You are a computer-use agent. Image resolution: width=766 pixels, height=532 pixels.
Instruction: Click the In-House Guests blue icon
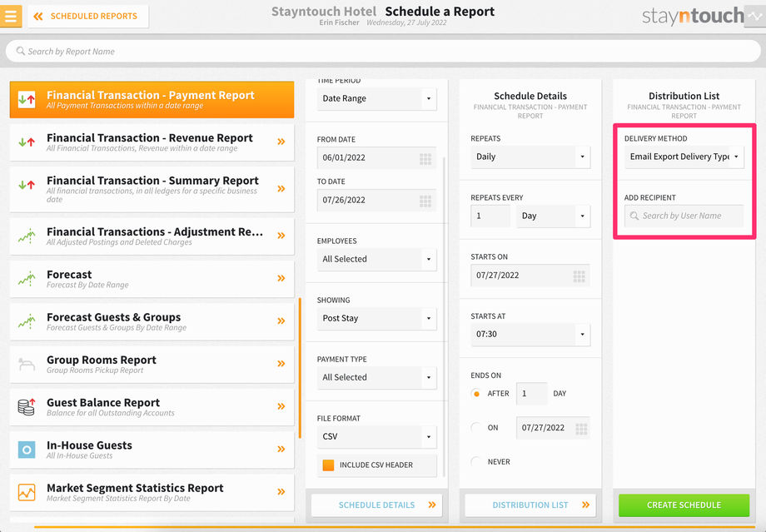pyautogui.click(x=27, y=450)
